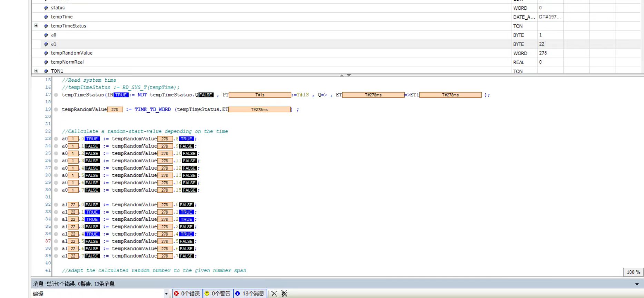Select the a0 row value 1
Screen dimensions: 644x298
[x=541, y=35]
